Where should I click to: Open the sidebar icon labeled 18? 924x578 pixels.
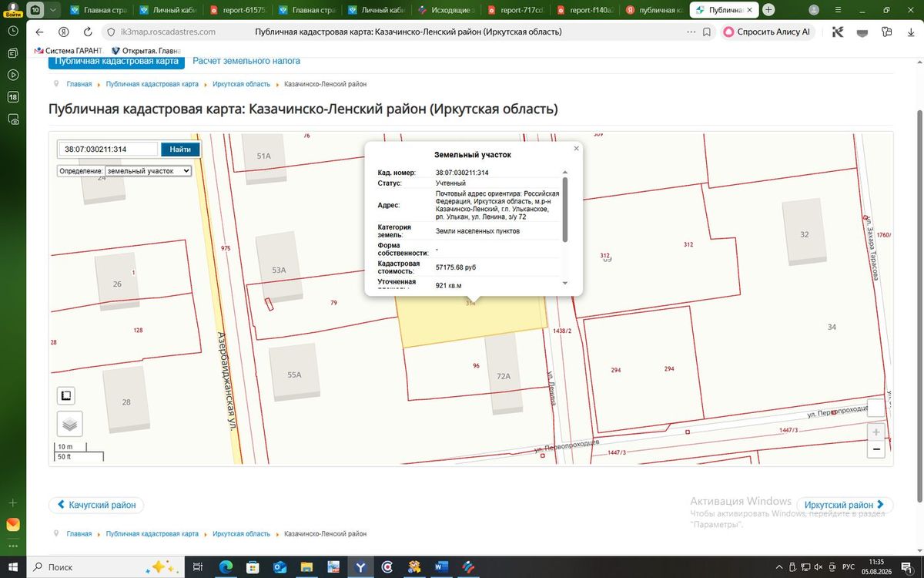pyautogui.click(x=13, y=97)
